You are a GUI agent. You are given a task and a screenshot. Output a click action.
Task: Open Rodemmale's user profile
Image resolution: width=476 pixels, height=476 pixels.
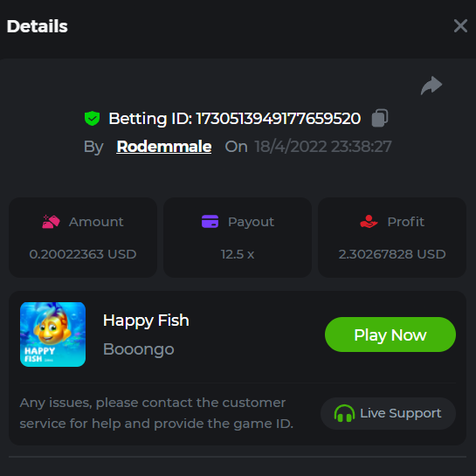coord(164,147)
